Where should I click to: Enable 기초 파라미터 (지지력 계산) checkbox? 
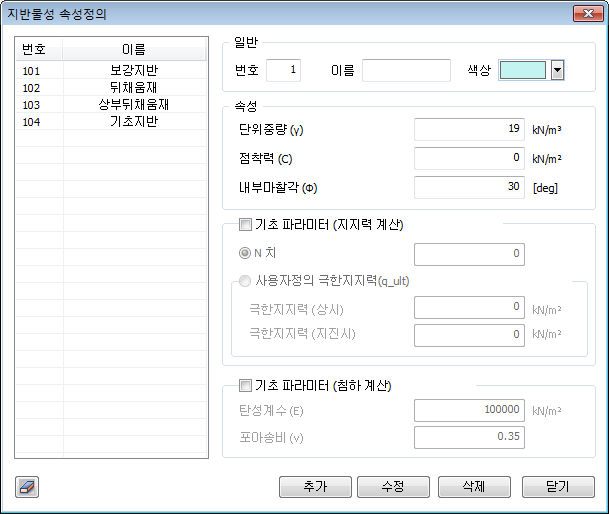coord(245,226)
